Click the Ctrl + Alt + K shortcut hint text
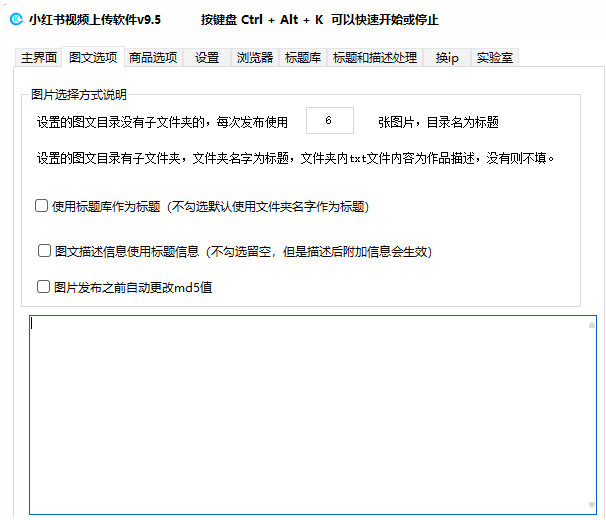606x520 pixels. click(319, 19)
